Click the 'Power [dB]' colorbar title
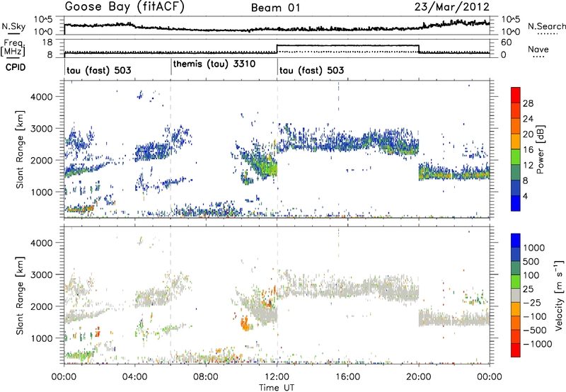This screenshot has width=566, height=392. click(x=540, y=149)
